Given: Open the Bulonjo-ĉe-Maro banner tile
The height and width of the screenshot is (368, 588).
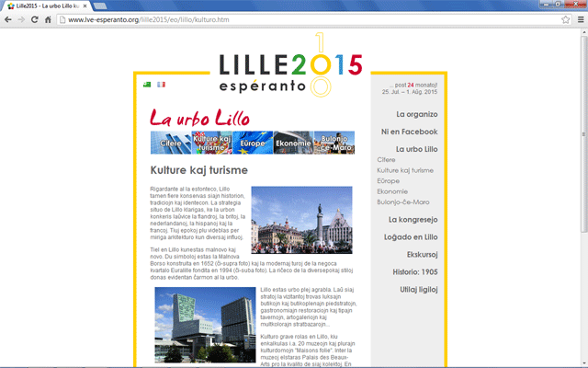Looking at the screenshot, I should [334, 143].
